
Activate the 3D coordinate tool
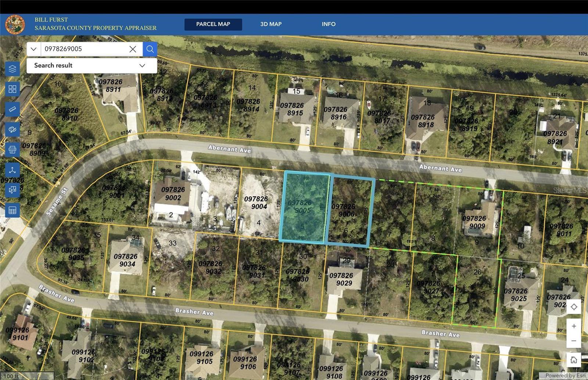click(12, 170)
